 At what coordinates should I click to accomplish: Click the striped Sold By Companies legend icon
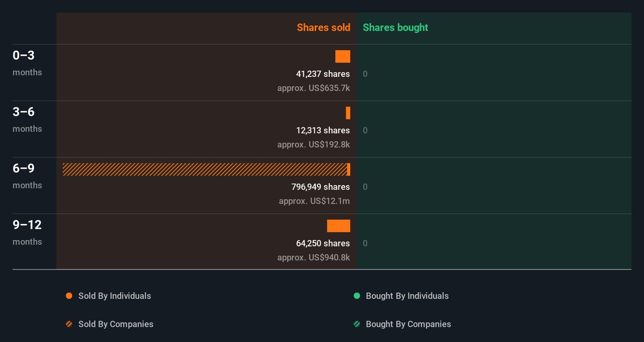point(69,324)
